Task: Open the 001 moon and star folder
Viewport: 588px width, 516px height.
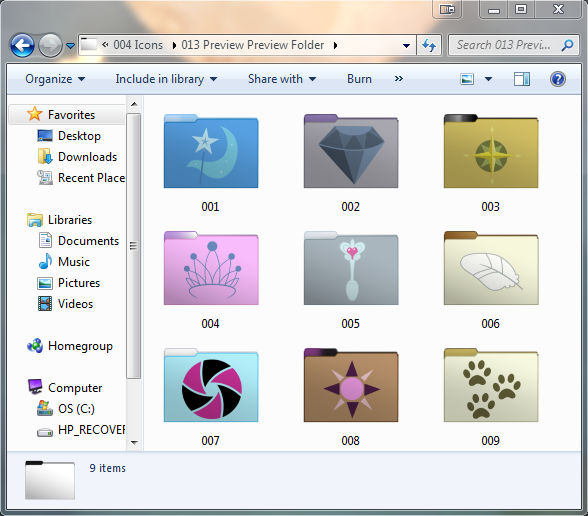Action: [x=211, y=151]
